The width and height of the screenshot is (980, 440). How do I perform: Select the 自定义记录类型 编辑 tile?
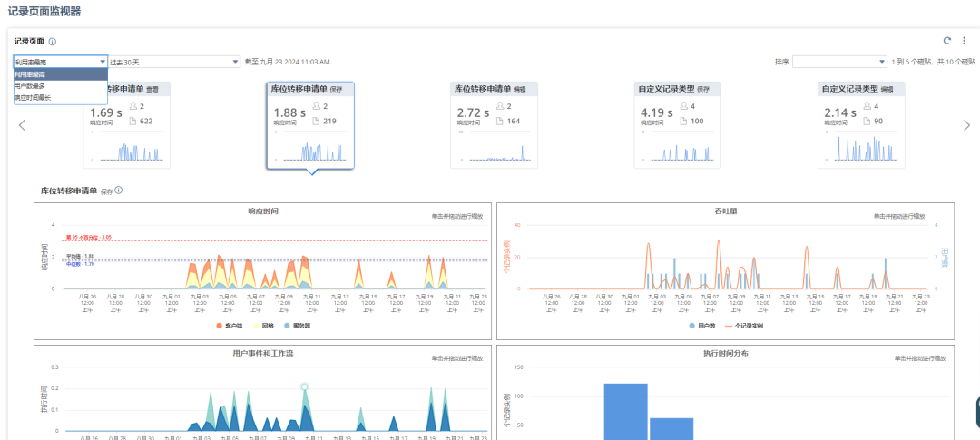click(861, 125)
